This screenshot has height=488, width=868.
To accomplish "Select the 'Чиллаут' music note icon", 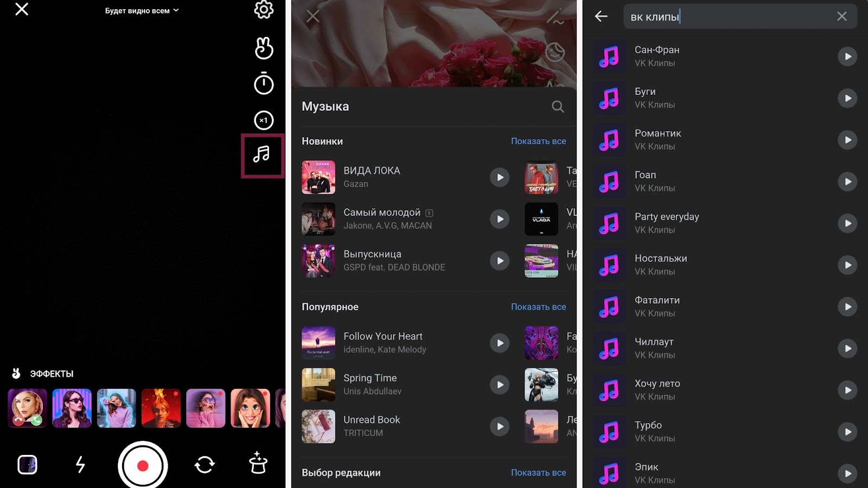I will (x=609, y=349).
